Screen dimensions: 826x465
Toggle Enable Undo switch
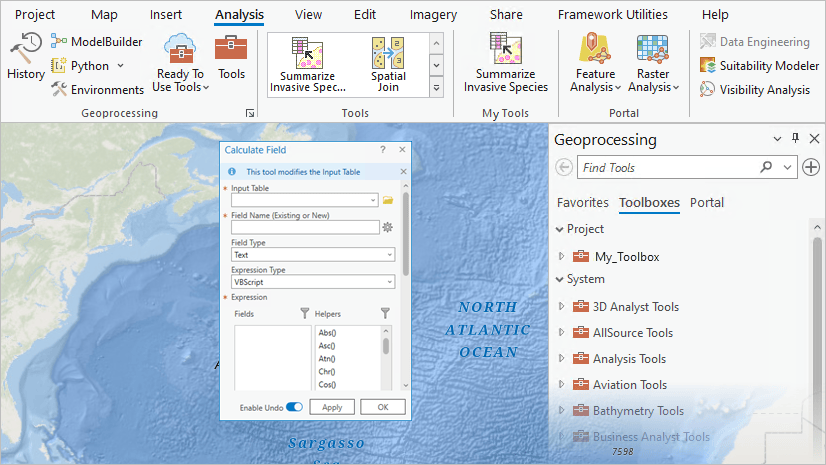pyautogui.click(x=294, y=407)
